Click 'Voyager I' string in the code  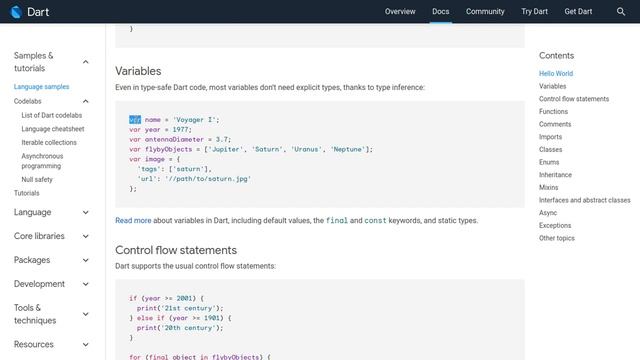194,120
